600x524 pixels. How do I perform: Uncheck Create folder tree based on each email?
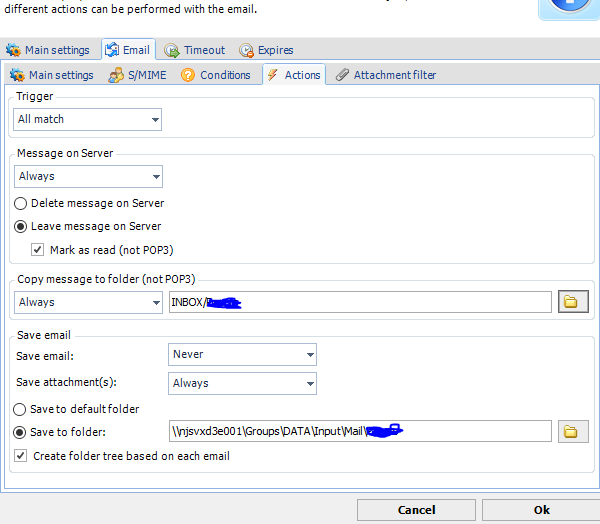pos(22,456)
